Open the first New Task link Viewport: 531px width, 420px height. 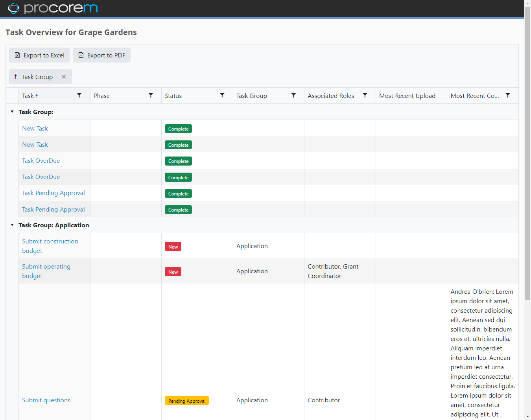(x=35, y=128)
